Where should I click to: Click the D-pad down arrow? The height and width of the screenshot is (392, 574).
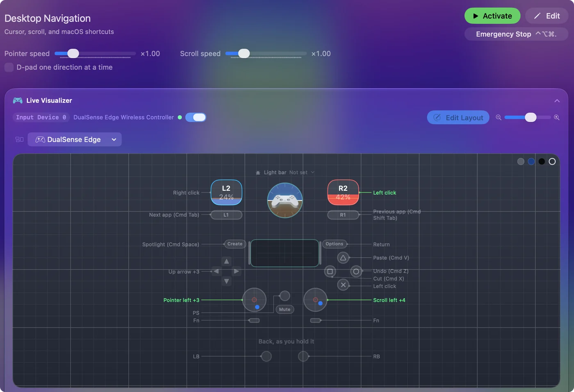[x=226, y=281]
